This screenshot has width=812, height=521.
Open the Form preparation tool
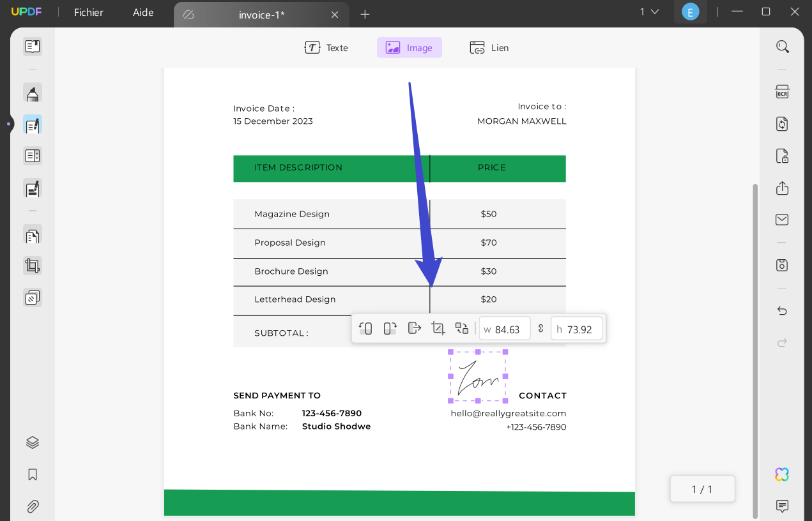coord(33,156)
